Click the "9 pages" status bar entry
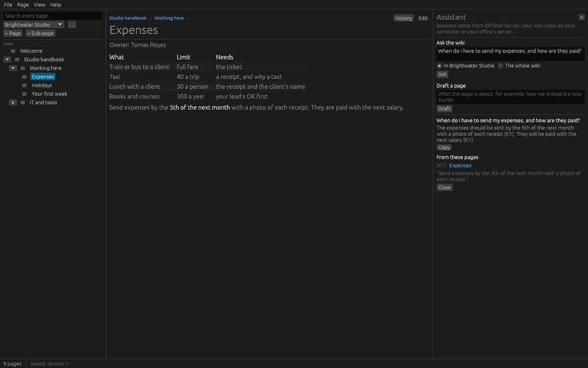The width and height of the screenshot is (588, 368). 13,364
